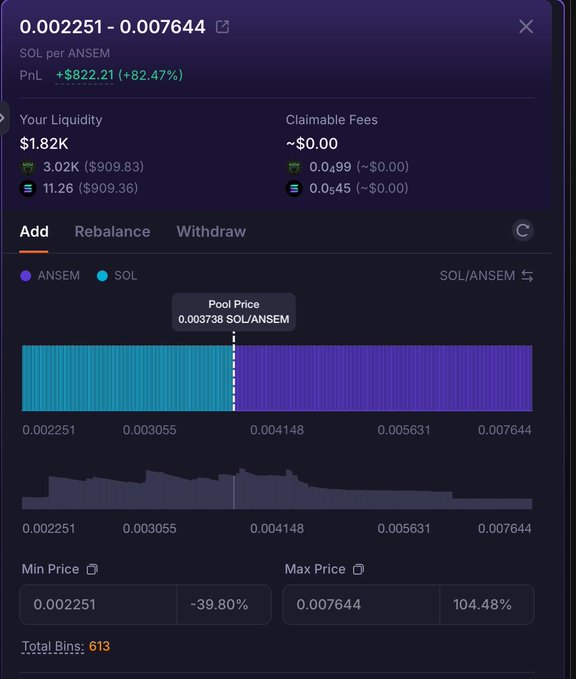Click the dashed pool price marker line
The image size is (576, 679).
point(234,372)
